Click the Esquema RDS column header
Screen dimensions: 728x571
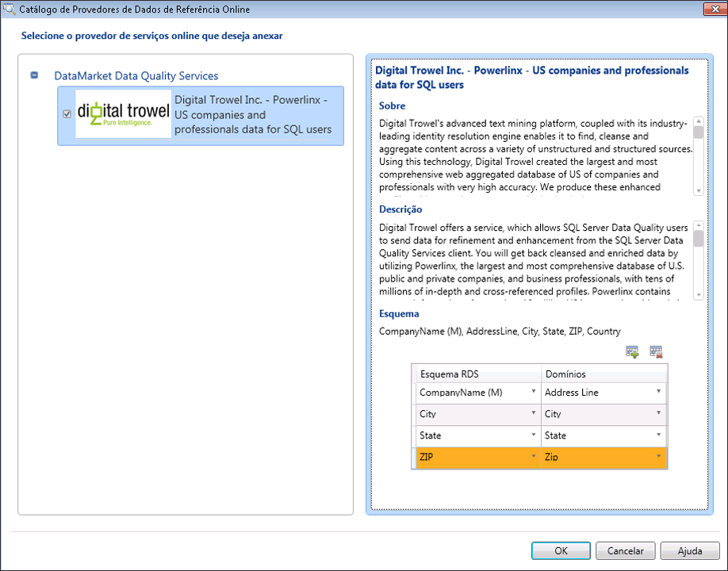[x=476, y=374]
